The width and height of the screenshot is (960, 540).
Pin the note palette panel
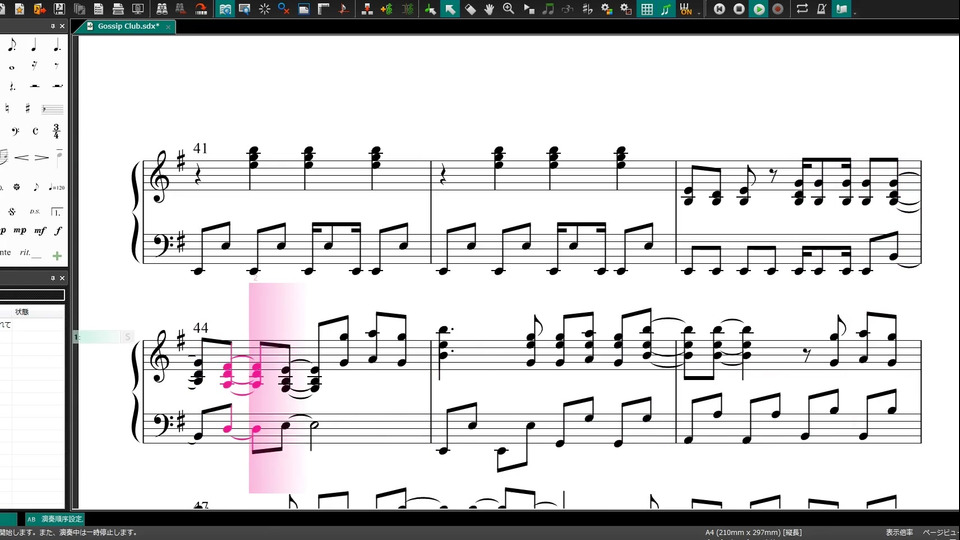[x=53, y=26]
